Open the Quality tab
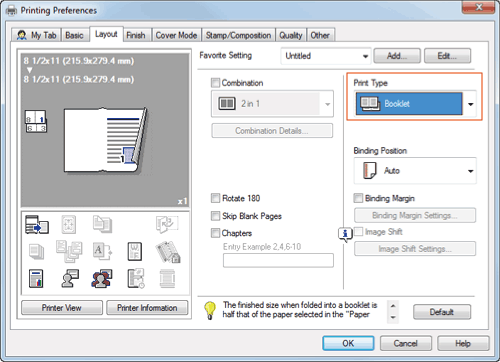Screen dimensions: 500x362 [291, 35]
